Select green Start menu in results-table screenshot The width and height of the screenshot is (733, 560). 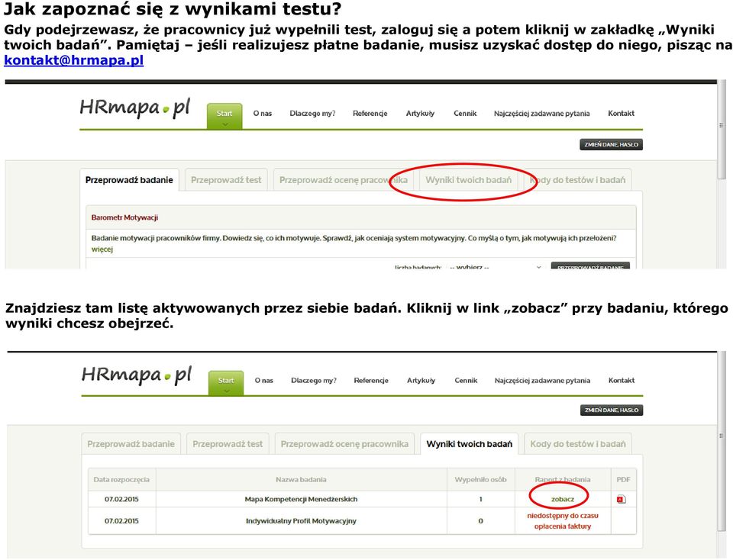point(226,382)
